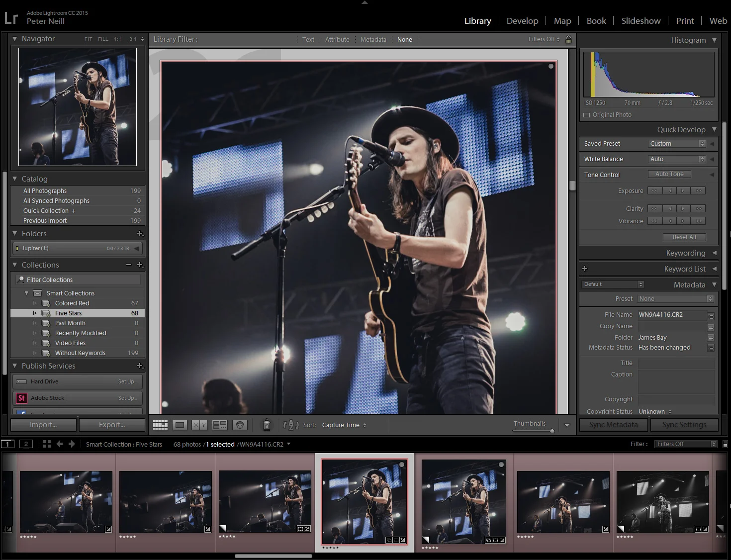The image size is (731, 560).
Task: Open the Slideshow module
Action: (x=641, y=21)
